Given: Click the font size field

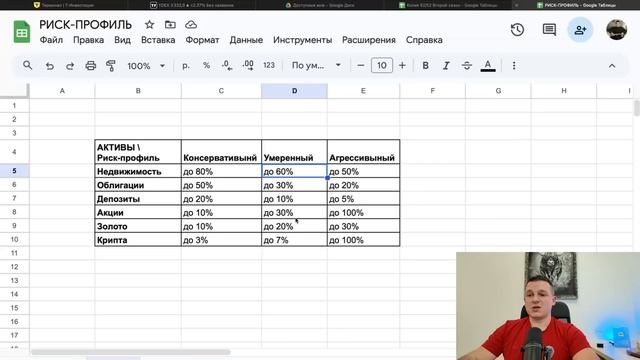Looking at the screenshot, I should pyautogui.click(x=382, y=66).
